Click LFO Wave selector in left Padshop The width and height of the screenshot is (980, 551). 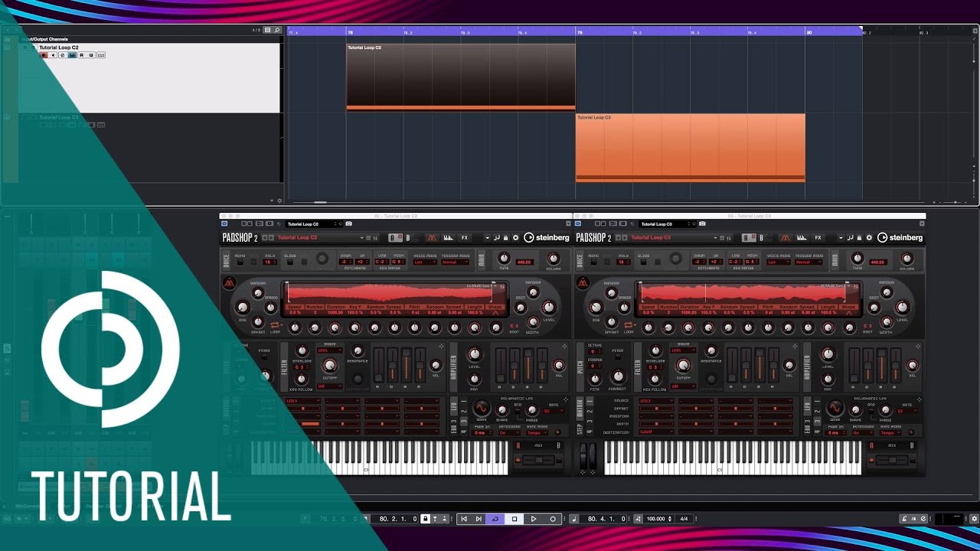(482, 408)
